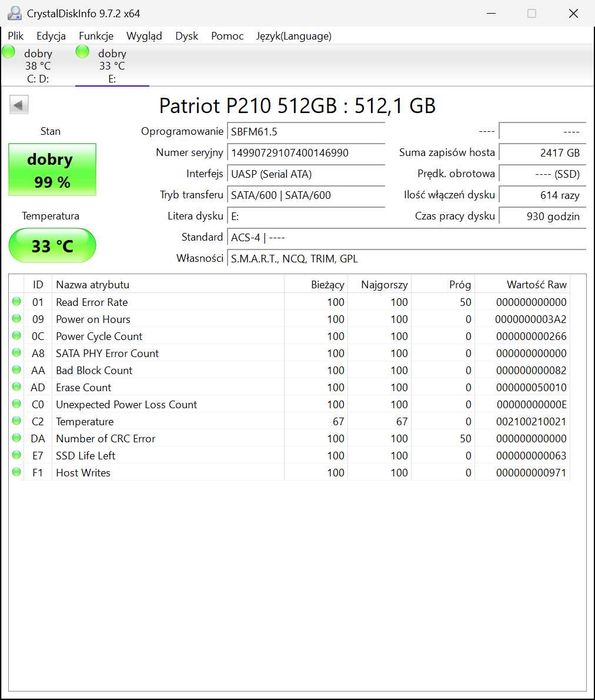The image size is (595, 700).
Task: Open the Dysk menu
Action: pos(187,36)
